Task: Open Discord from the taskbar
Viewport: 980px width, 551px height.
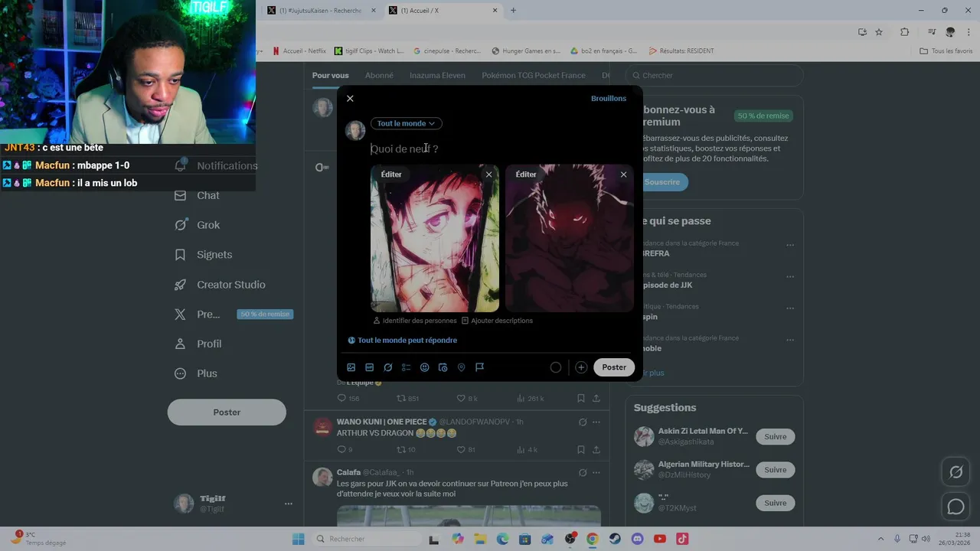Action: coord(638,539)
